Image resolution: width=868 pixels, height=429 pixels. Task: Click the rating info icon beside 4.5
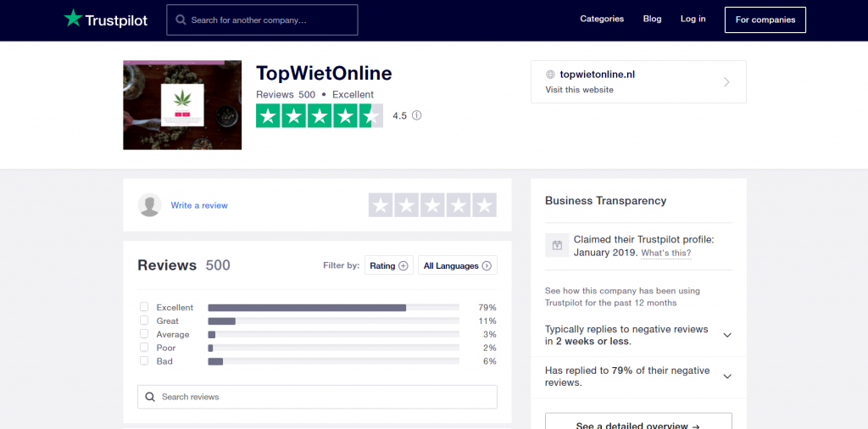pos(416,116)
